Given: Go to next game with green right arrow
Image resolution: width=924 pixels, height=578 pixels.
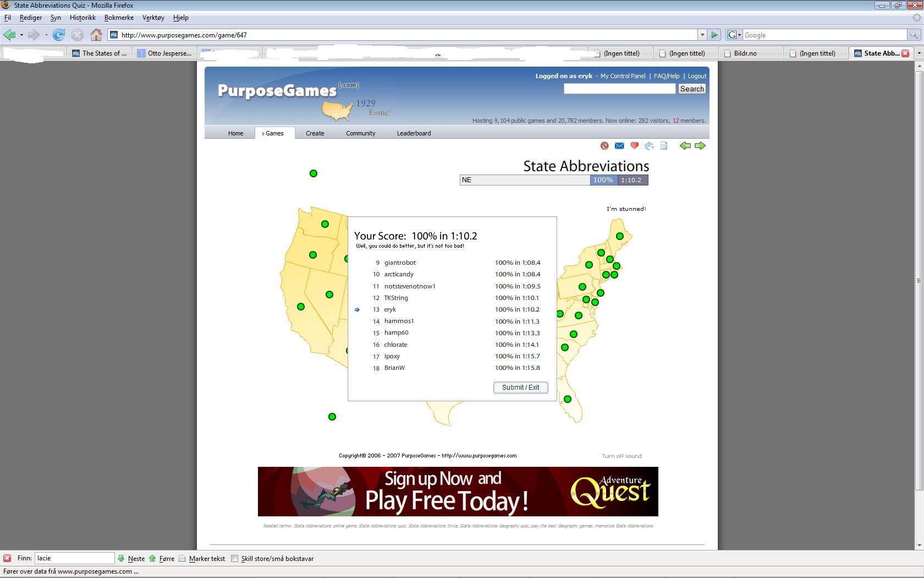Looking at the screenshot, I should point(700,146).
